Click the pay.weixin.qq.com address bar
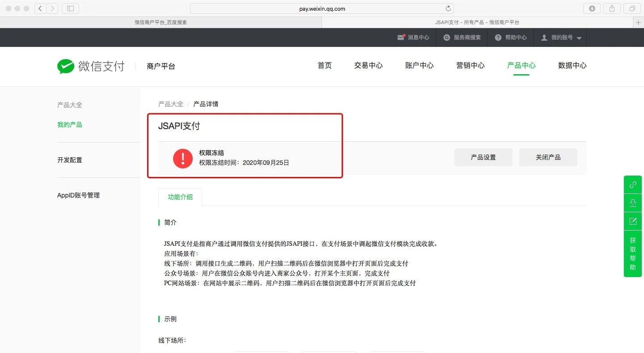This screenshot has width=644, height=353. [322, 8]
